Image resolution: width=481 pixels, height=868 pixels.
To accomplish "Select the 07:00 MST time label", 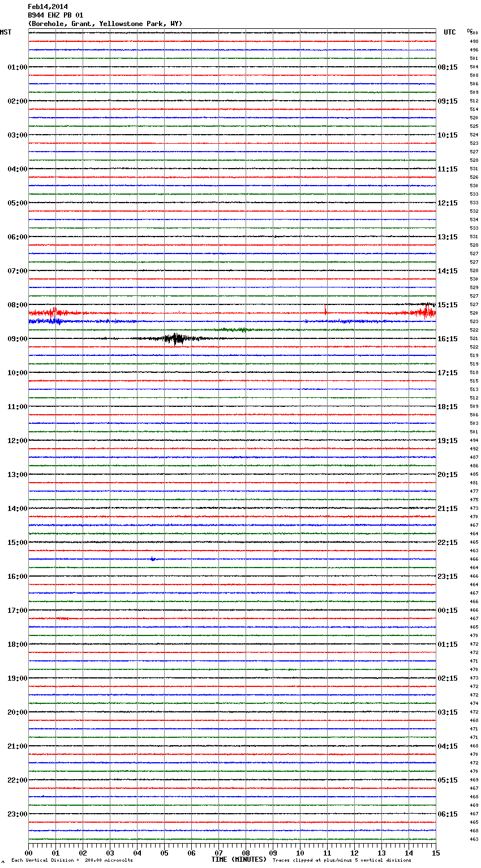I will [18, 271].
